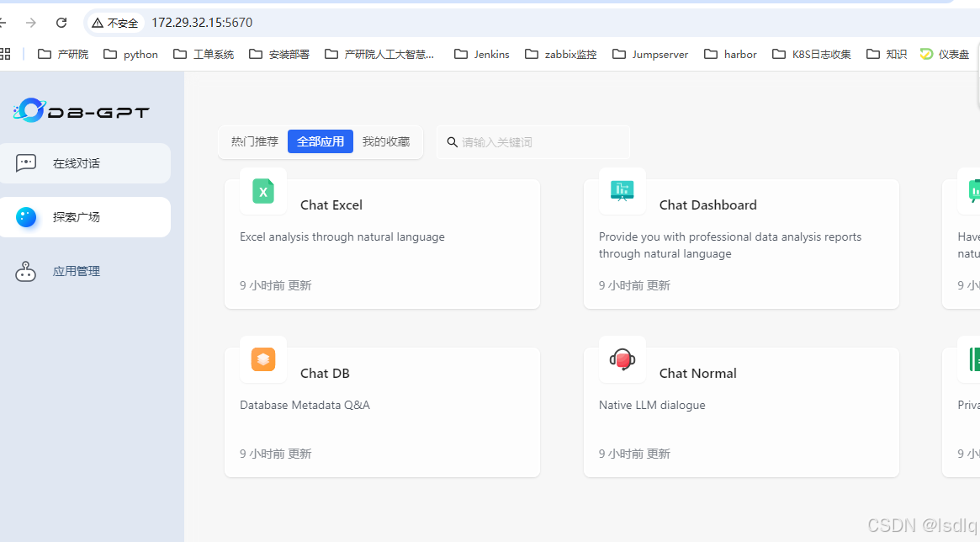Screen dimensions: 980x542
Task: Open the 仪表盘 bookmark
Action: click(945, 55)
